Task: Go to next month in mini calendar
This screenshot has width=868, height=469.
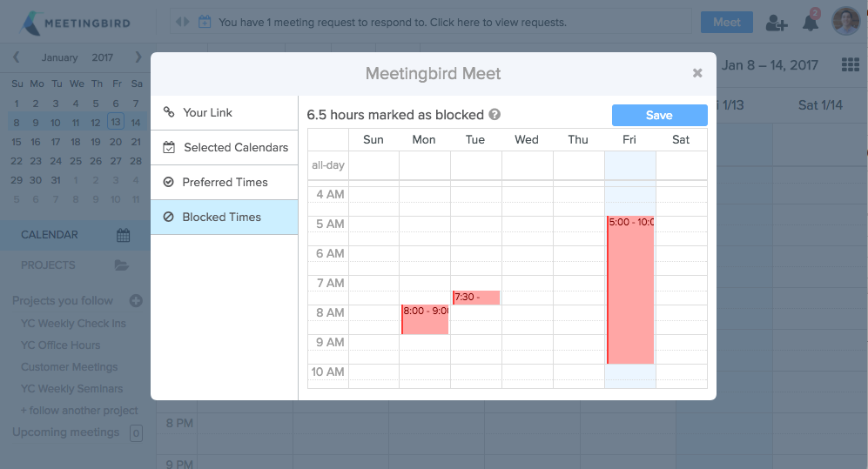Action: point(138,57)
